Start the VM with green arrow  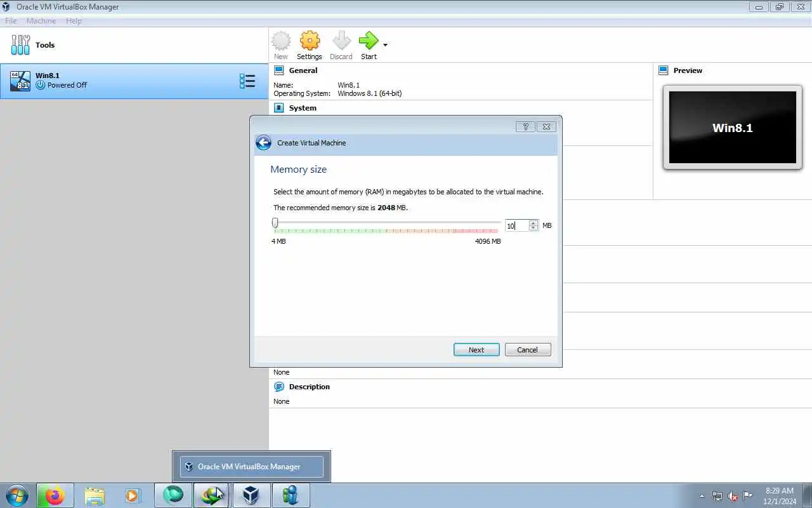(x=369, y=41)
